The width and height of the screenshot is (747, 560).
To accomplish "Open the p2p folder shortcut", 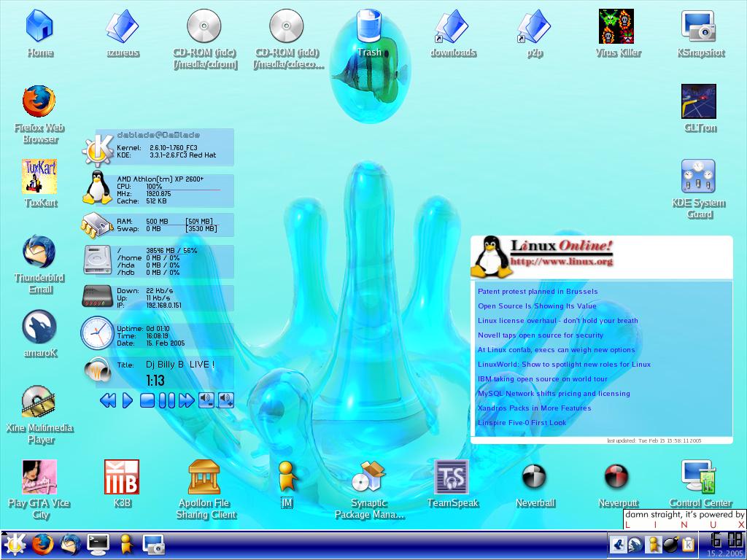I will point(535,26).
